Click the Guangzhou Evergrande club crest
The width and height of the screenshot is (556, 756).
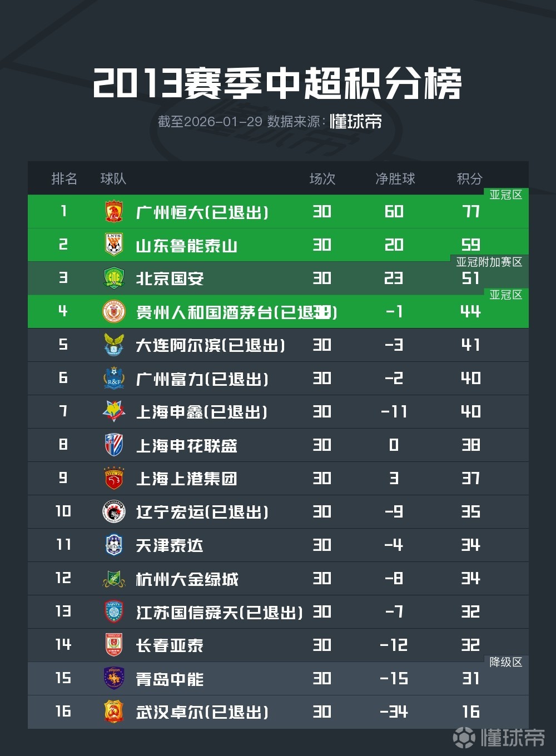point(114,212)
